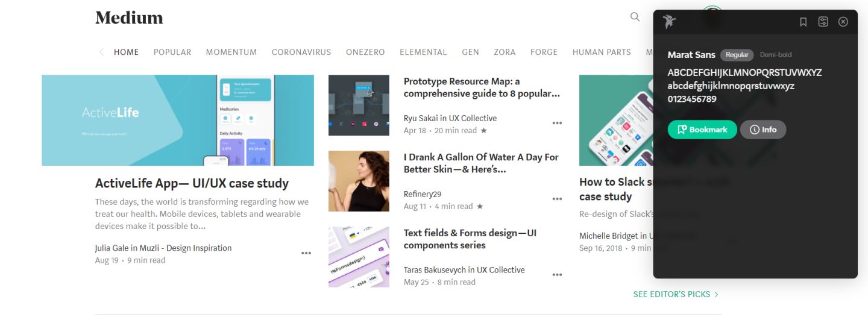Image resolution: width=868 pixels, height=317 pixels.
Task: Open the Prototype Resource Map thumbnail
Action: pos(359,105)
